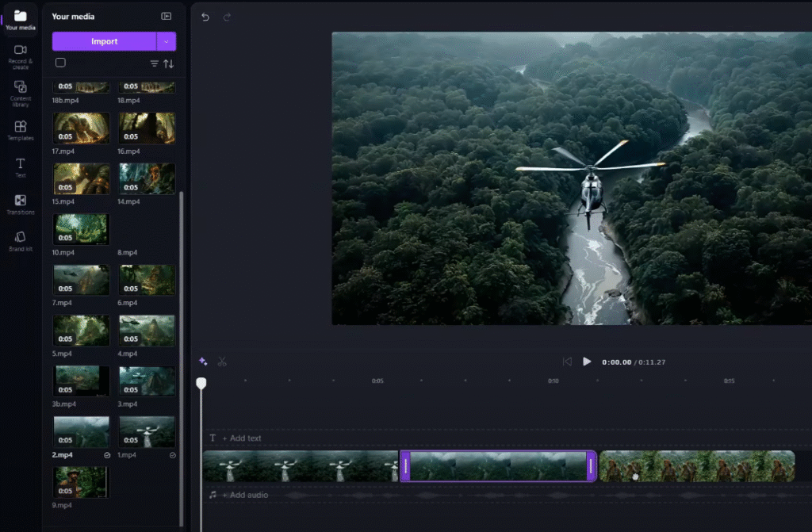Image resolution: width=812 pixels, height=532 pixels.
Task: Redo the last action
Action: coord(227,17)
